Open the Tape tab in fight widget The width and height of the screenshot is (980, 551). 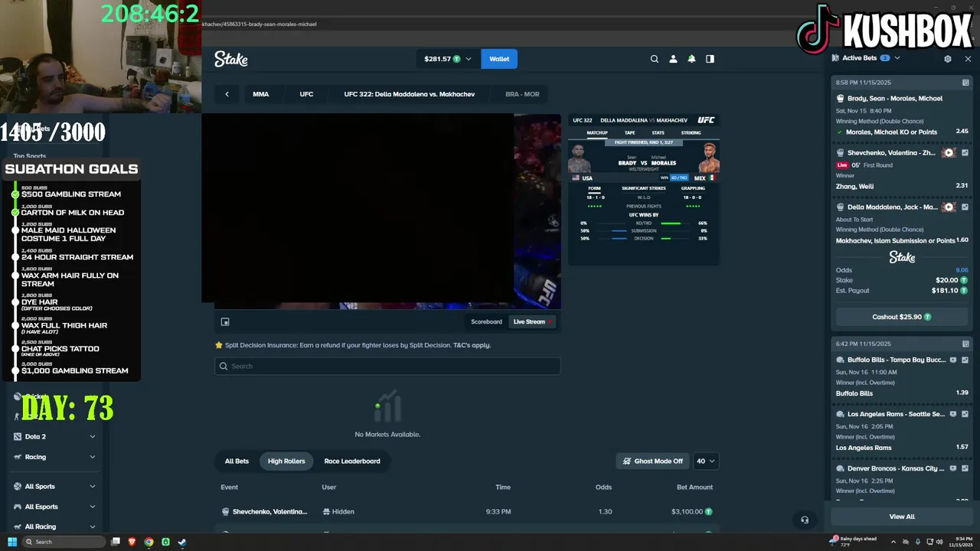click(629, 132)
